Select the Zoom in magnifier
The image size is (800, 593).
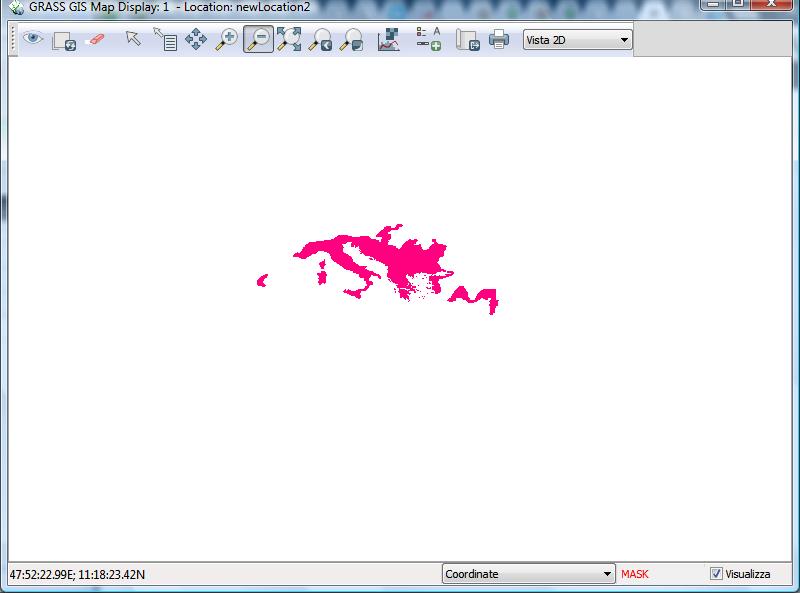click(227, 40)
